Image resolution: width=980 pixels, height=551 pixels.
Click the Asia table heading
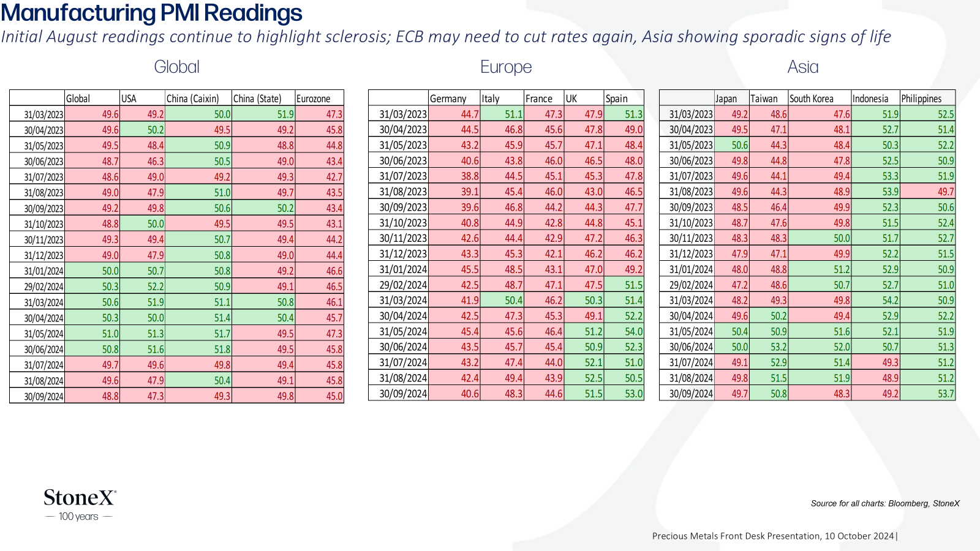click(803, 67)
